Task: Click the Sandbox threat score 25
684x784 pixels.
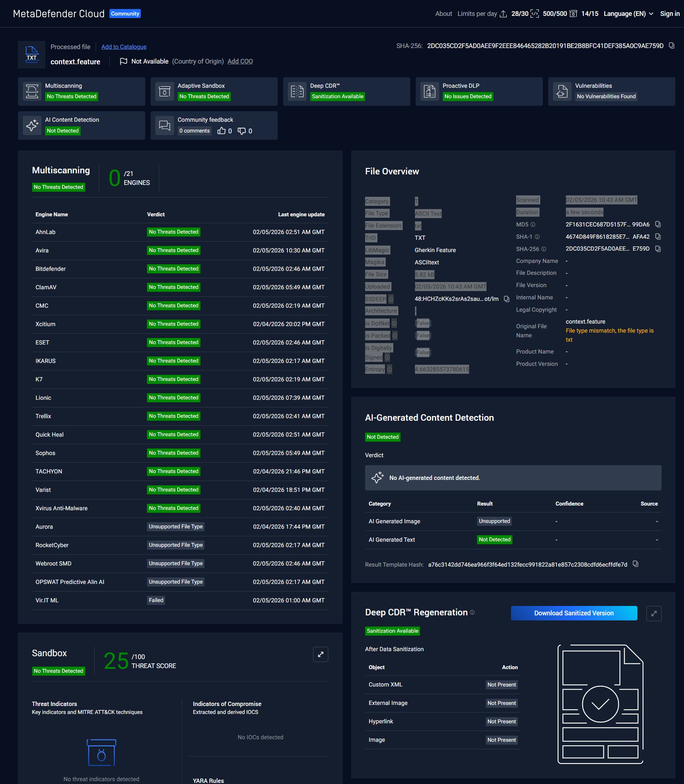Action: click(116, 661)
